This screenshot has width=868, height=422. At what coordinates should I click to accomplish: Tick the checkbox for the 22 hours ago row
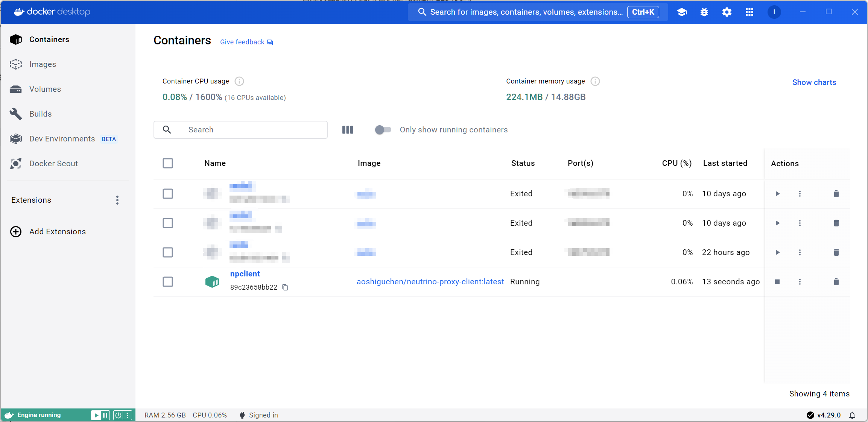click(x=168, y=252)
